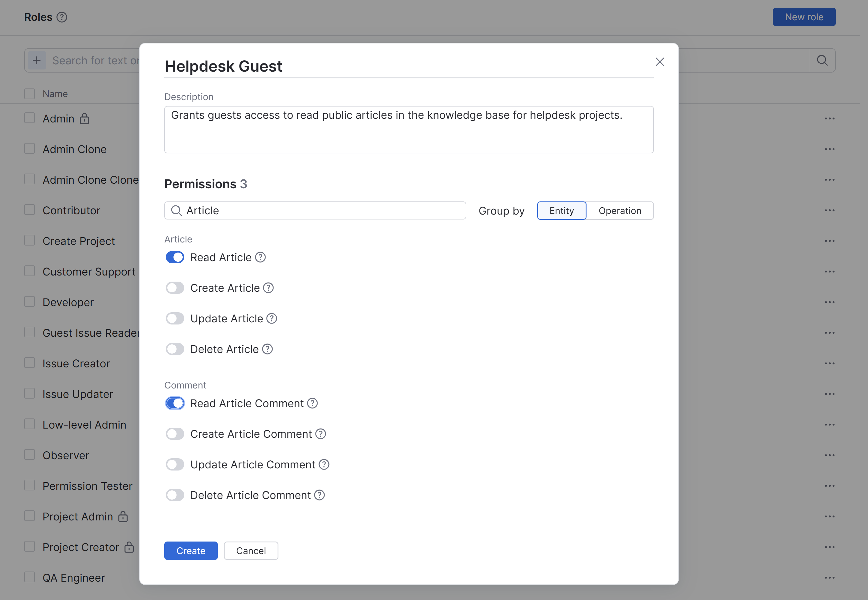Viewport: 868px width, 600px height.
Task: Open the three-dot menu for Developer row
Action: (x=830, y=302)
